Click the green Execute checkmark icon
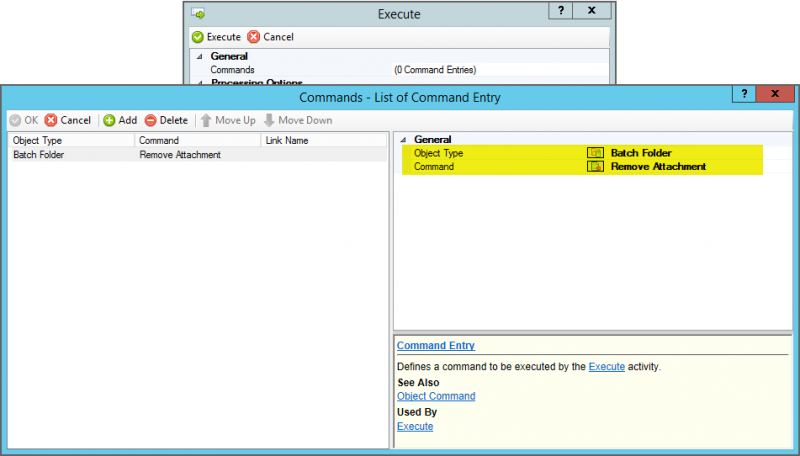This screenshot has width=800, height=456. coord(197,37)
